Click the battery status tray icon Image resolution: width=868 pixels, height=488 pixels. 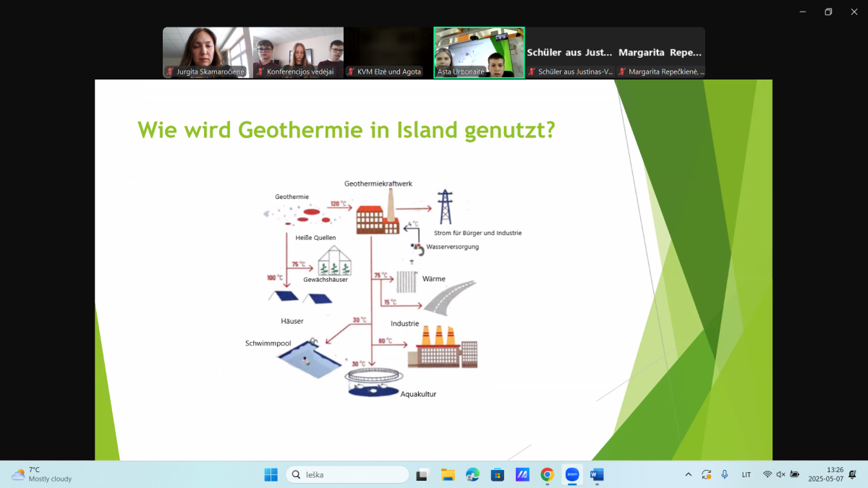coord(795,474)
